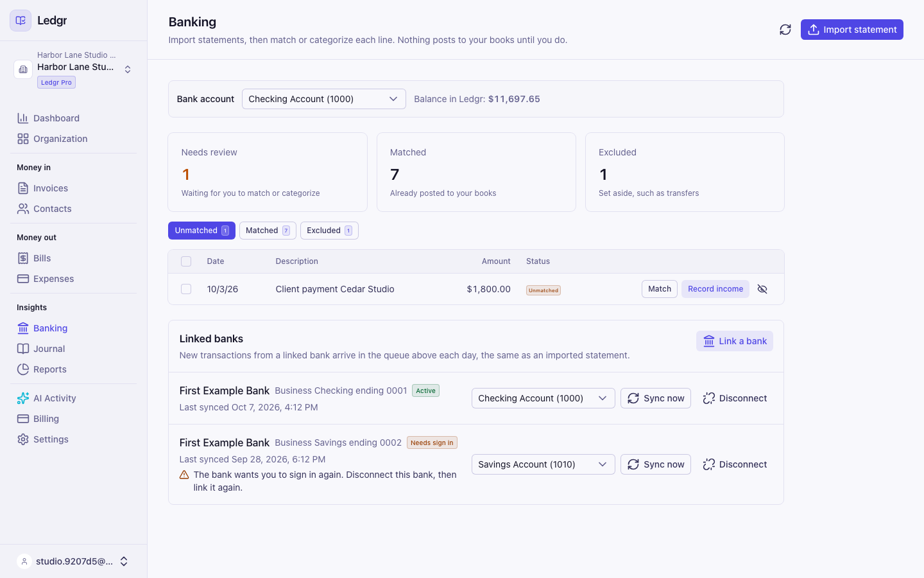Sync the Business Checking ending 0001 account now
Image resolution: width=924 pixels, height=578 pixels.
point(656,398)
